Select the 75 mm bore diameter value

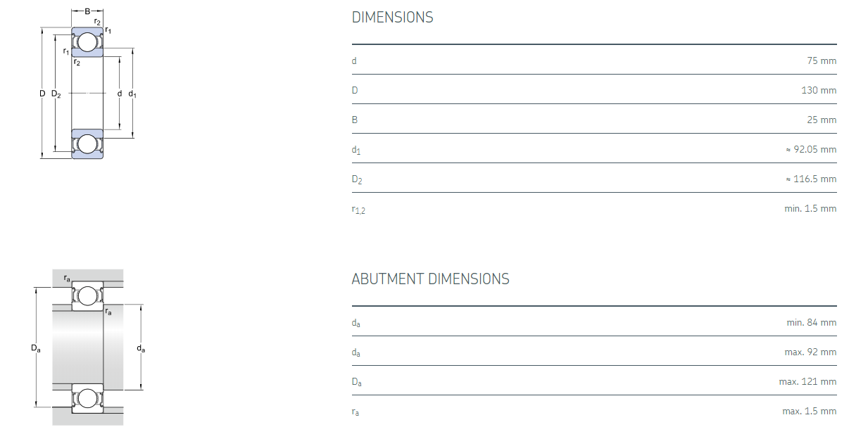click(822, 61)
